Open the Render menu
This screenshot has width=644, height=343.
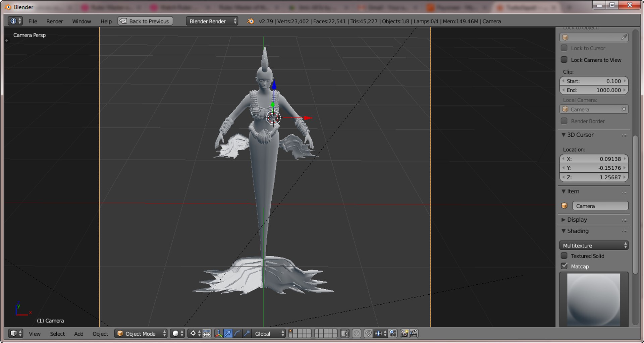(x=55, y=21)
